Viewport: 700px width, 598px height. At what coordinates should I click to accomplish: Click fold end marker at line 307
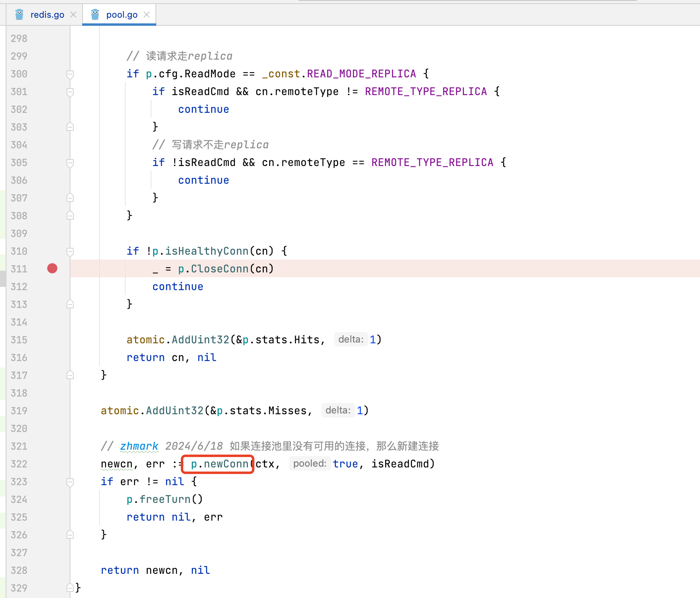[70, 198]
